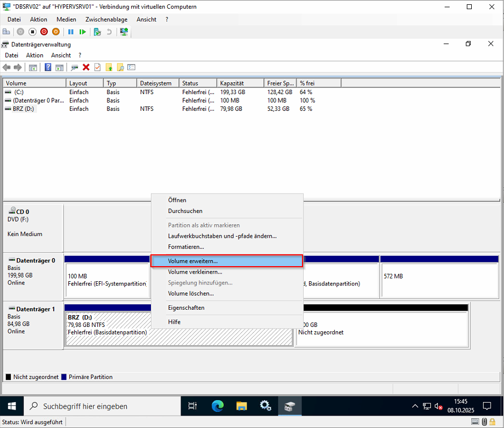The height and width of the screenshot is (428, 504).
Task: Open the Zwischenablage menu
Action: click(106, 19)
